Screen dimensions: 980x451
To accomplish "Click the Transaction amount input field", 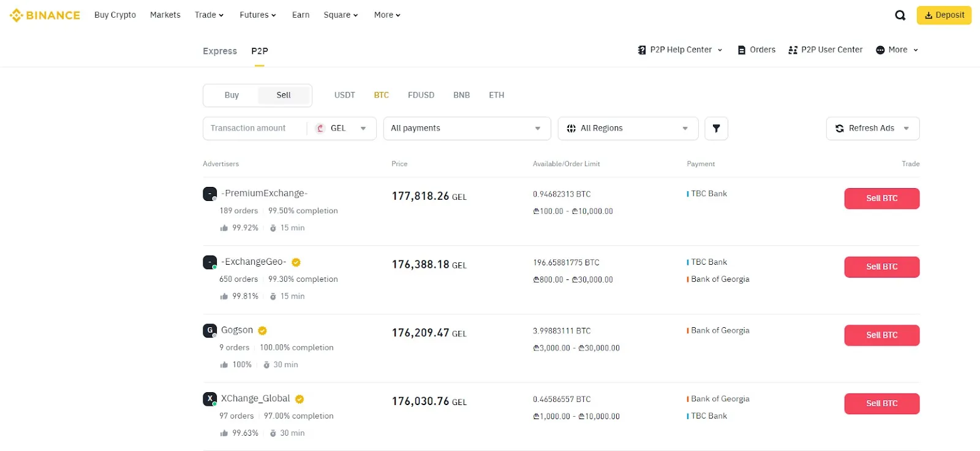I will tap(254, 129).
